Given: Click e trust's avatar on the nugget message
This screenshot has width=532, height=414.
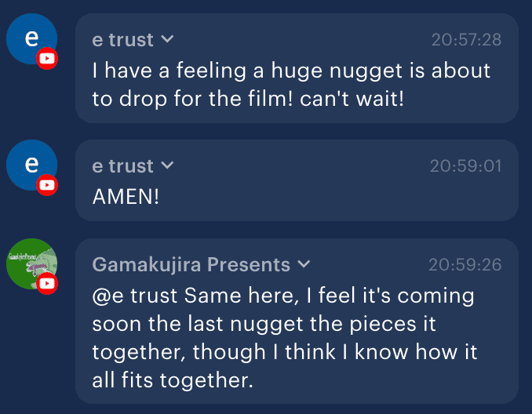Looking at the screenshot, I should pyautogui.click(x=29, y=38).
